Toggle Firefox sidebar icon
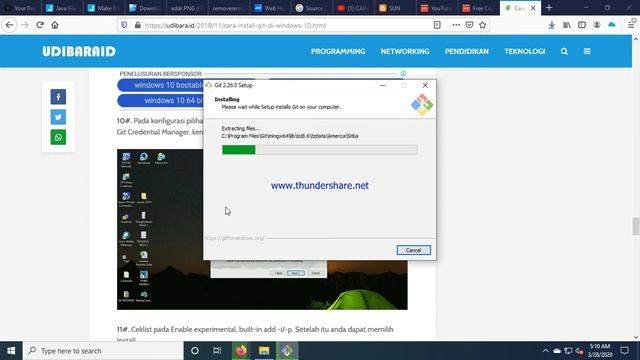The image size is (640, 360). point(582,25)
